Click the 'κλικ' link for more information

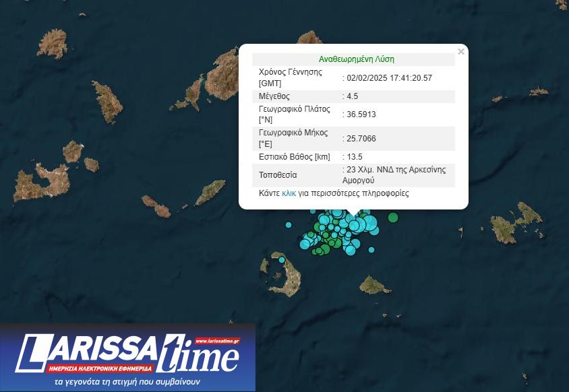(x=289, y=193)
